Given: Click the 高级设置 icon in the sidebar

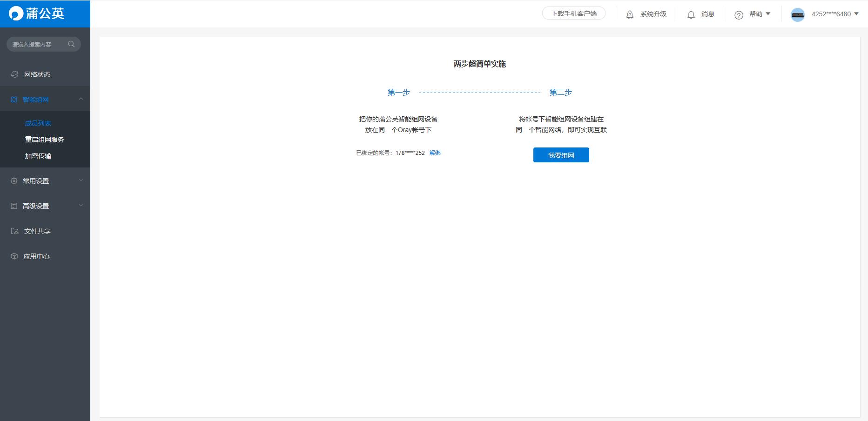Looking at the screenshot, I should coord(14,206).
